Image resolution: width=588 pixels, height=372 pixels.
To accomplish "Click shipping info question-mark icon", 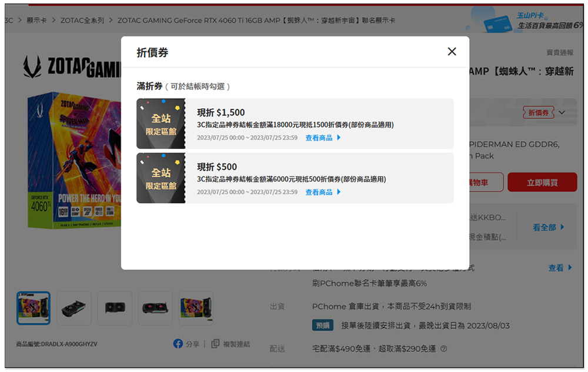I will point(443,348).
